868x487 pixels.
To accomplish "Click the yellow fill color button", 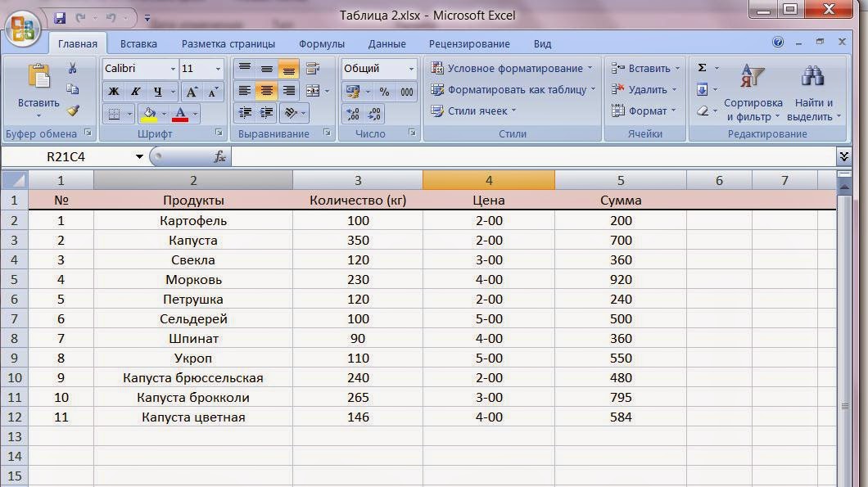I will 149,114.
